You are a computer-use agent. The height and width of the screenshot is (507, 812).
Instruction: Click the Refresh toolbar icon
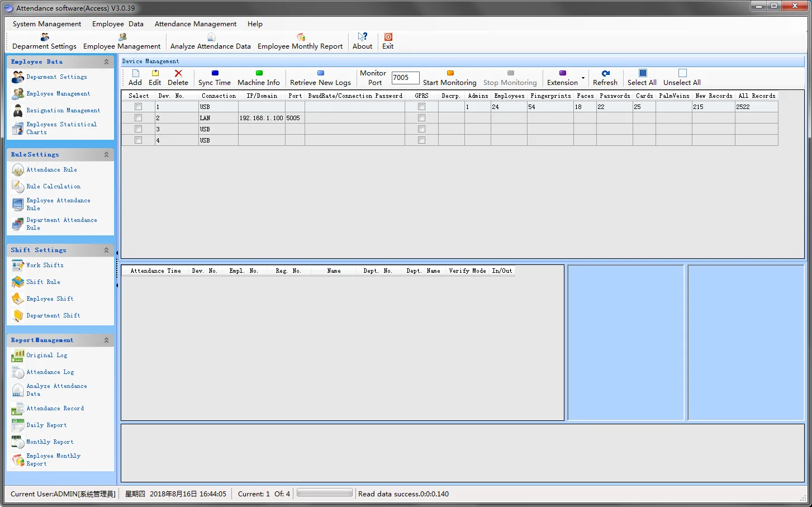point(605,74)
